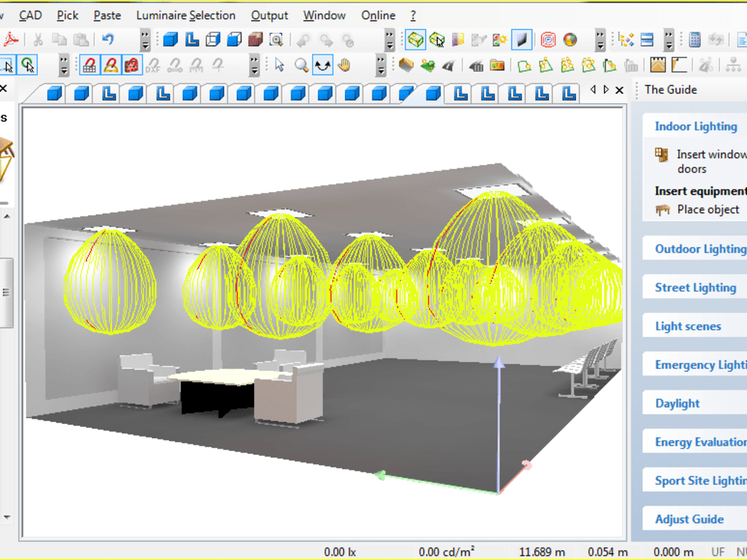The height and width of the screenshot is (560, 747).
Task: Click the '11.689 m' status bar value
Action: 542,552
